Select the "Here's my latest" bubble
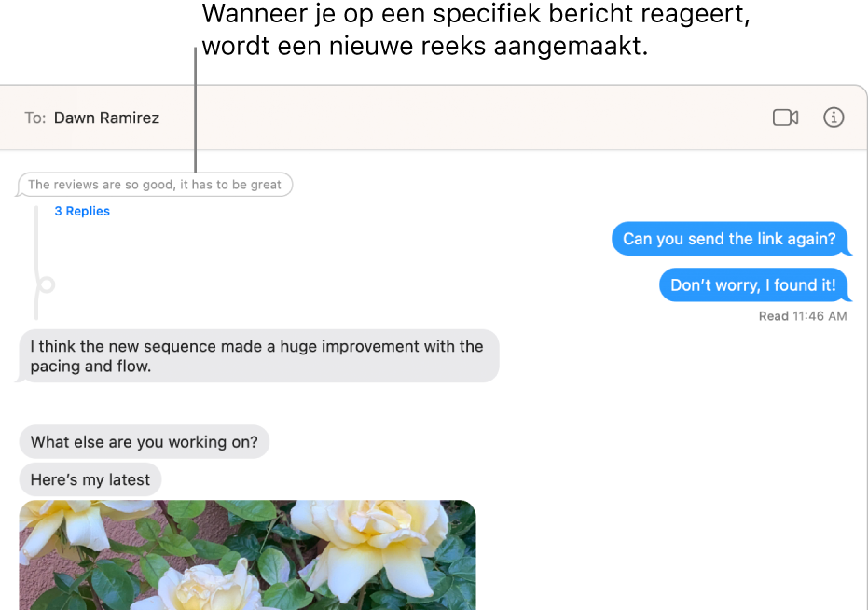 point(90,479)
